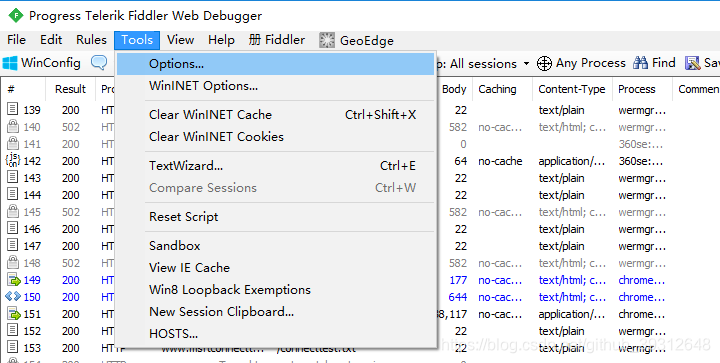The height and width of the screenshot is (363, 720).
Task: Open the Edit menu
Action: [51, 40]
